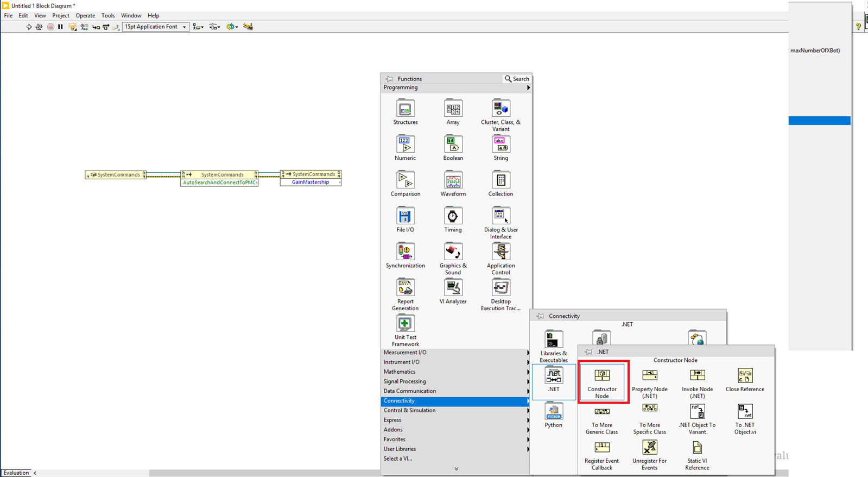Click Select a VI... entry
This screenshot has height=477, width=868.
pyautogui.click(x=398, y=459)
